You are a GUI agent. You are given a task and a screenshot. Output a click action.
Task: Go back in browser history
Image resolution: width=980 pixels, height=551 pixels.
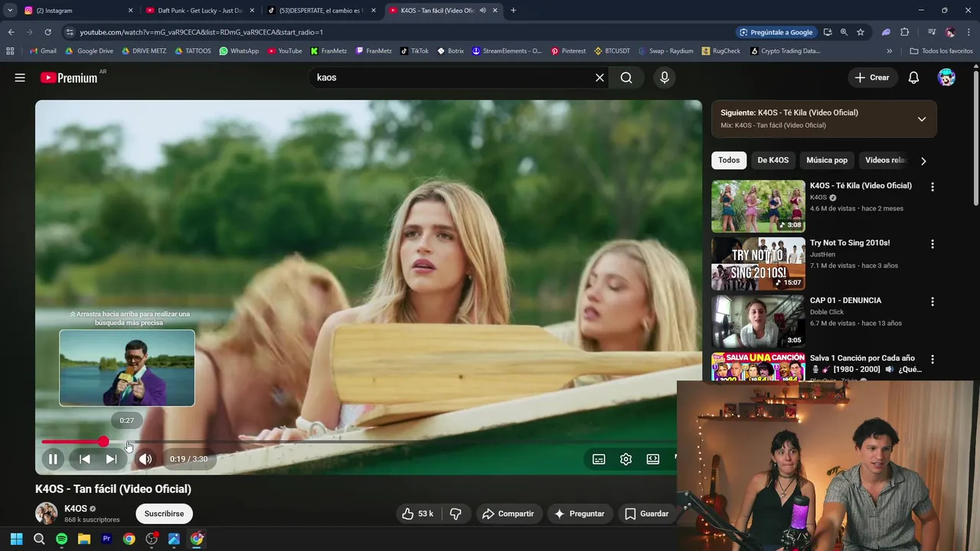11,32
